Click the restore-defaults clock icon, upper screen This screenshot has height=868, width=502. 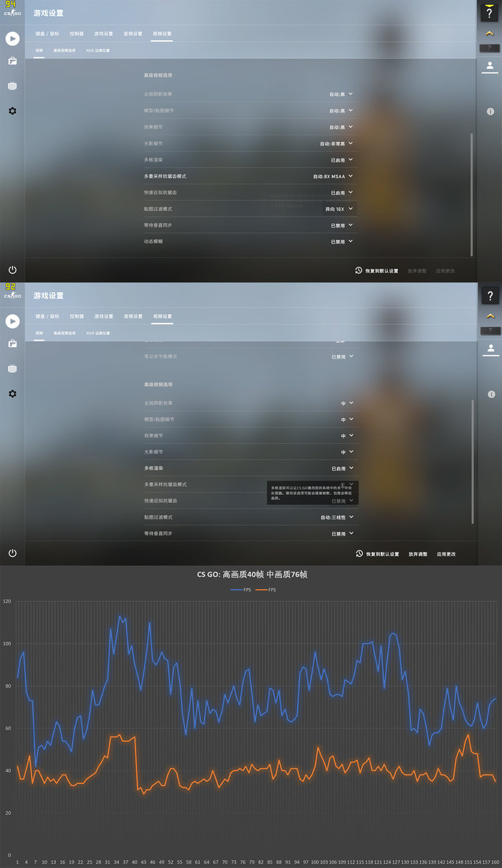pos(359,270)
